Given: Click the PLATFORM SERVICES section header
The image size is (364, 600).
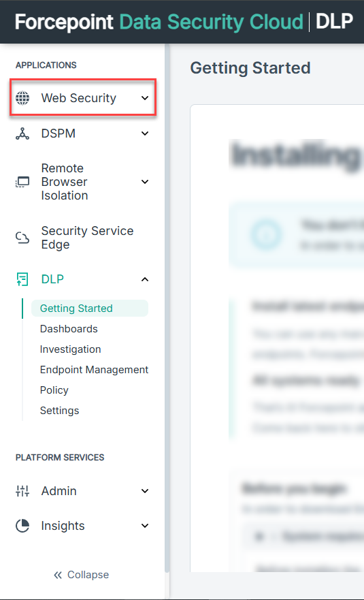Looking at the screenshot, I should pyautogui.click(x=60, y=458).
